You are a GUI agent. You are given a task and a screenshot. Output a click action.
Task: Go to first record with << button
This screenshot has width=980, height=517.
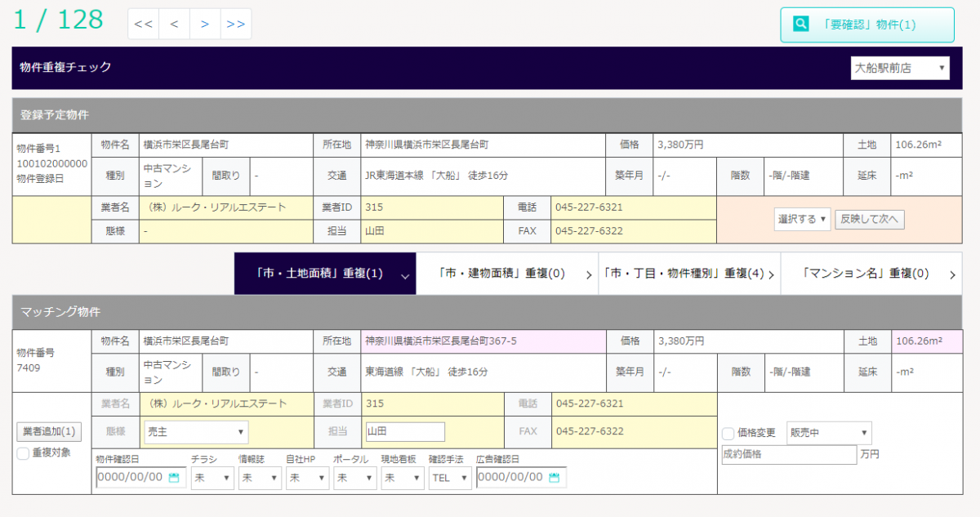coord(143,24)
